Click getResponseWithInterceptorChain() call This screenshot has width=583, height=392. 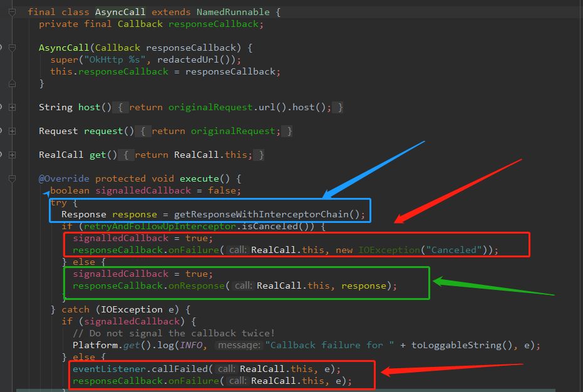267,215
